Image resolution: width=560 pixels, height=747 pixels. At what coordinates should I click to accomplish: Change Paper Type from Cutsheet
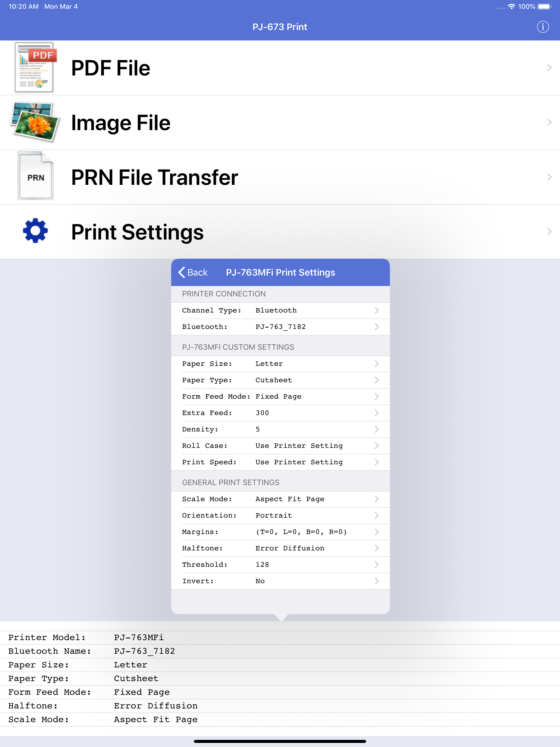point(280,380)
